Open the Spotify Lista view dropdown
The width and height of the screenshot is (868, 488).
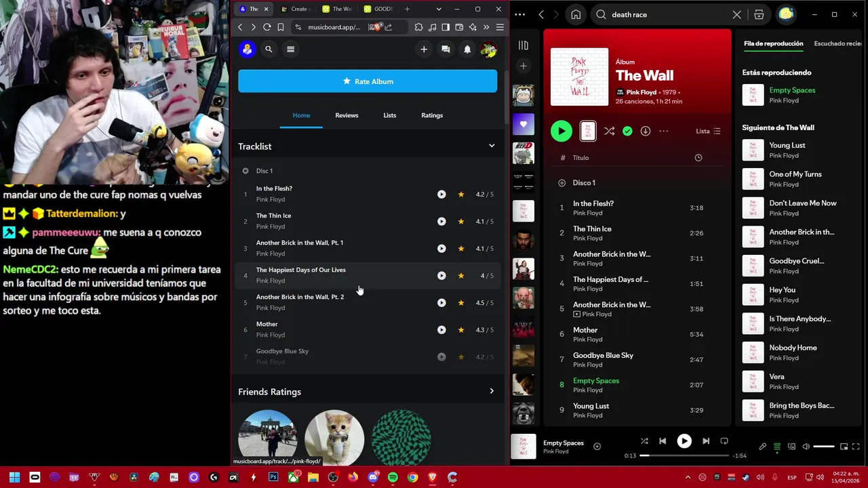(709, 131)
